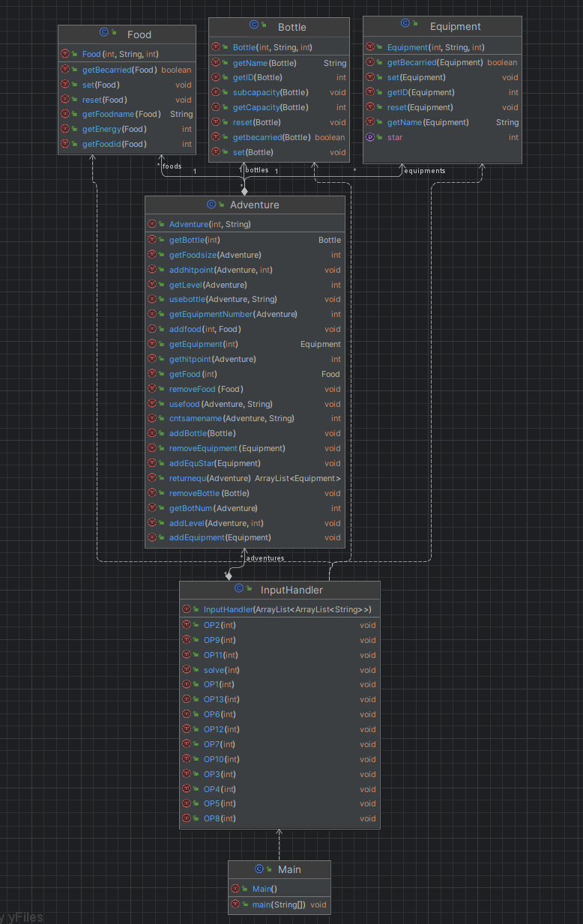
Task: Click the "equipments" association label
Action: 424,170
